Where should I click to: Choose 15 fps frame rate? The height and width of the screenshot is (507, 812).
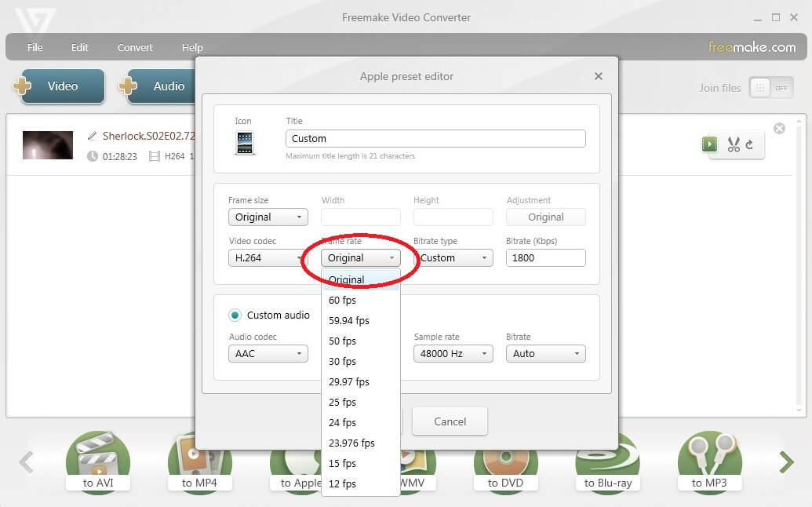point(361,463)
